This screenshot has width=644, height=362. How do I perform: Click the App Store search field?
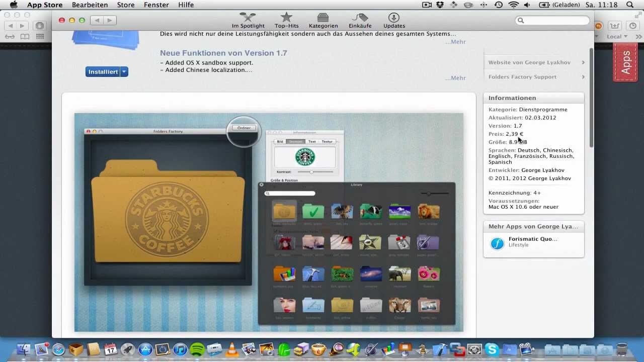tap(552, 20)
